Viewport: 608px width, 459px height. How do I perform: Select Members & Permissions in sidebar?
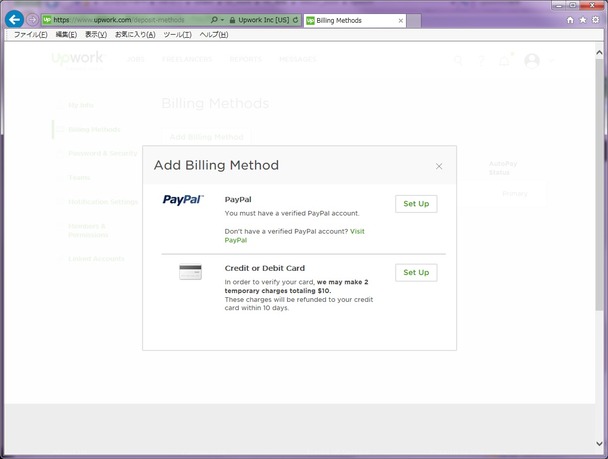coord(88,231)
